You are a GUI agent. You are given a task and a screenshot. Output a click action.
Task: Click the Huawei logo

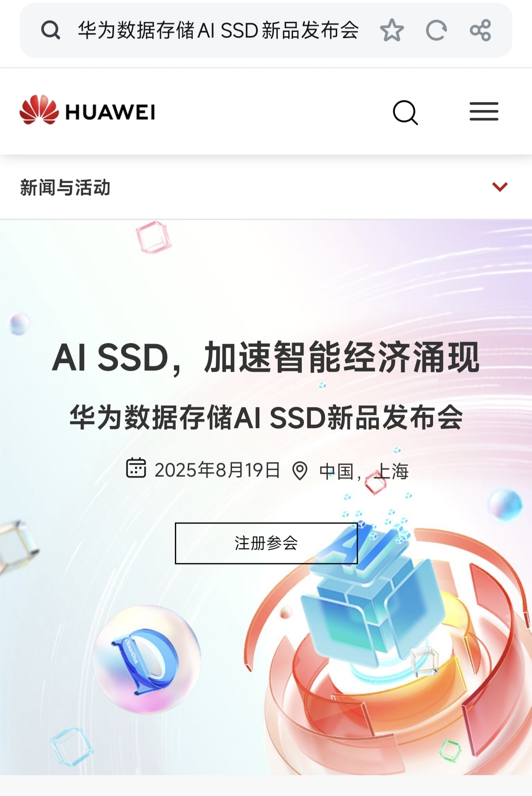(x=87, y=110)
